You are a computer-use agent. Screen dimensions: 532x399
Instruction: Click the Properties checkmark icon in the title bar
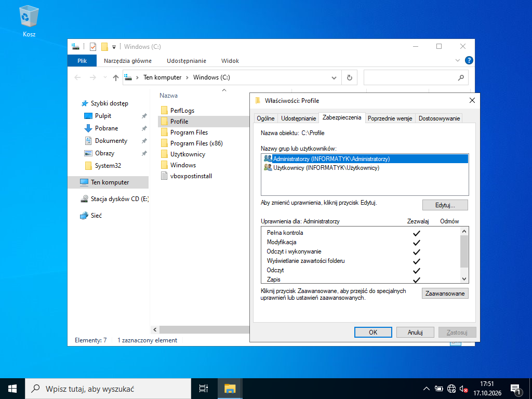[x=93, y=46]
